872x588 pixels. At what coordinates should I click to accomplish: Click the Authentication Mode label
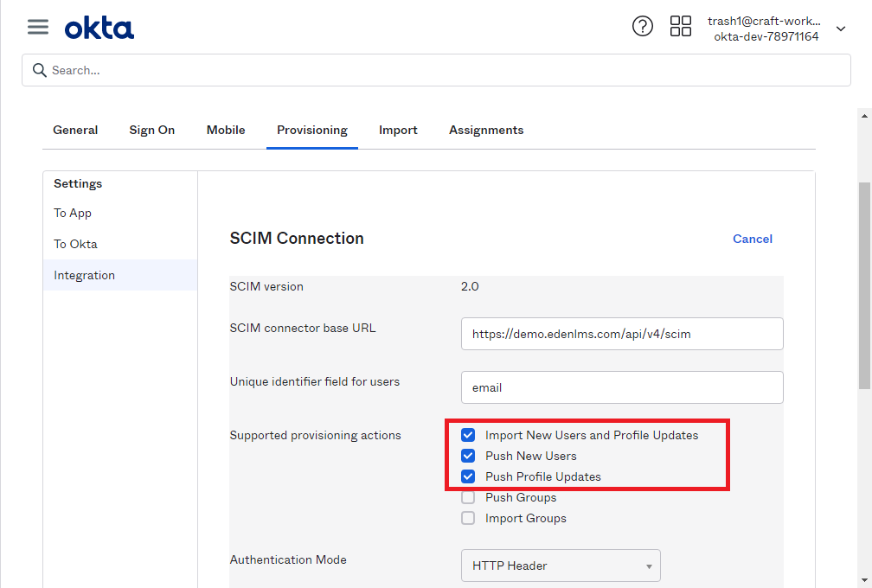pos(288,559)
